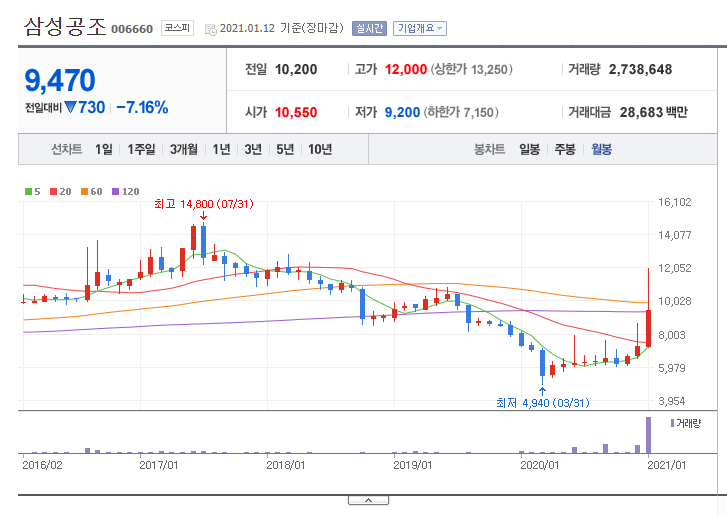727x516 pixels.
Task: Show the 3년 line chart
Action: [x=253, y=149]
